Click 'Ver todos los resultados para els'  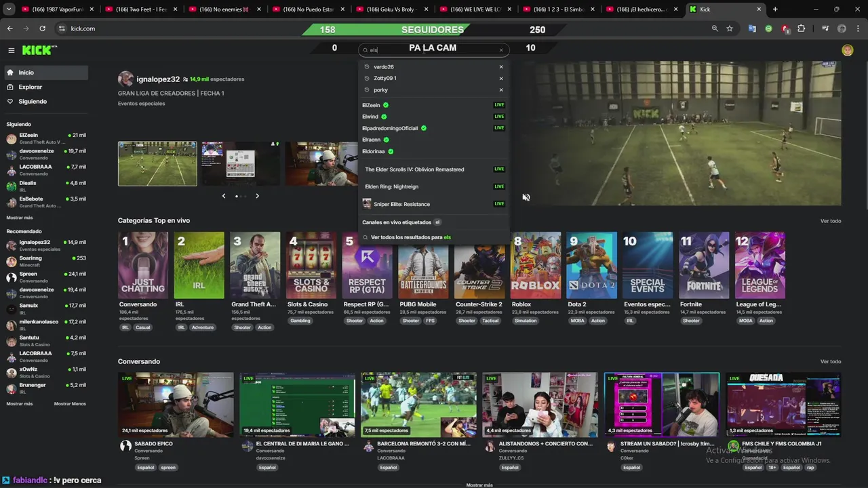[410, 237]
